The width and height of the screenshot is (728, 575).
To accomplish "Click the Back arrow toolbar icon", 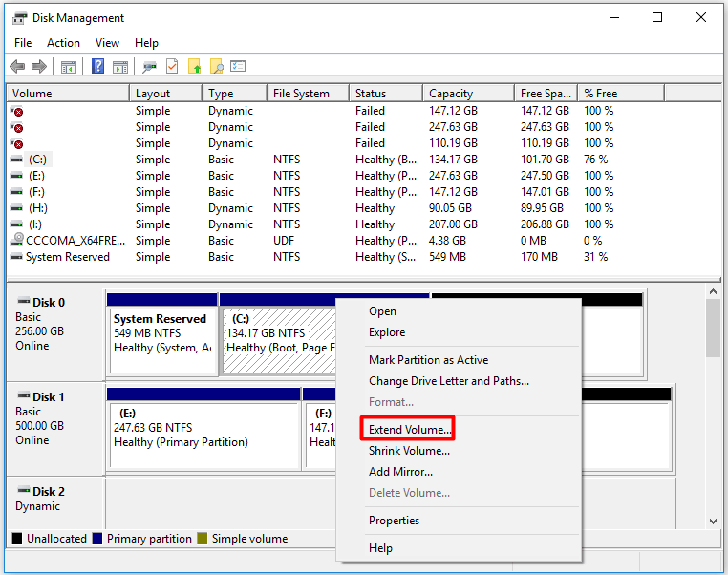I will pyautogui.click(x=17, y=66).
